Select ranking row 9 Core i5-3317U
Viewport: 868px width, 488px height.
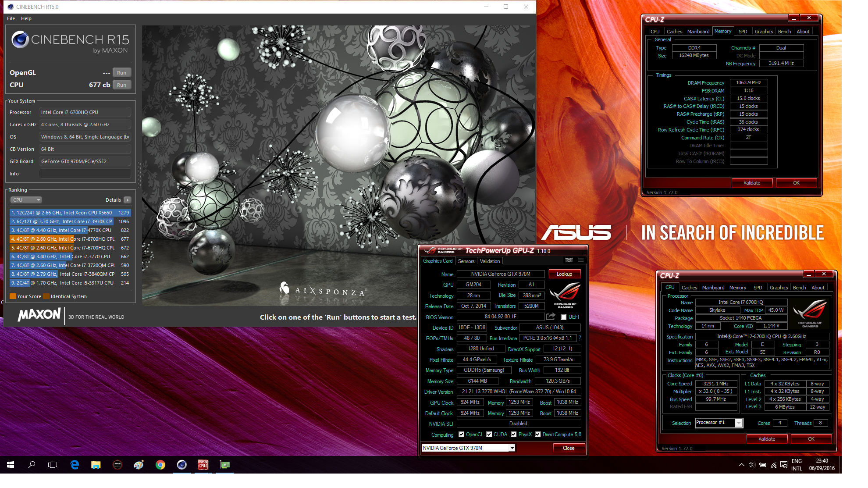70,283
